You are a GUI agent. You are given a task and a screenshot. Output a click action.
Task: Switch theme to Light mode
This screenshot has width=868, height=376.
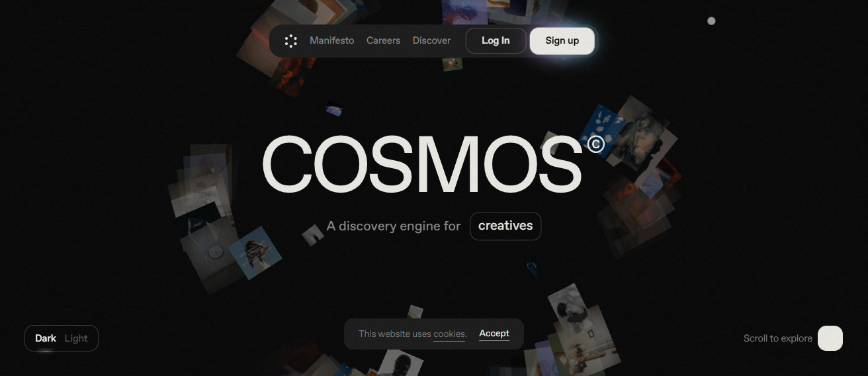click(x=76, y=338)
